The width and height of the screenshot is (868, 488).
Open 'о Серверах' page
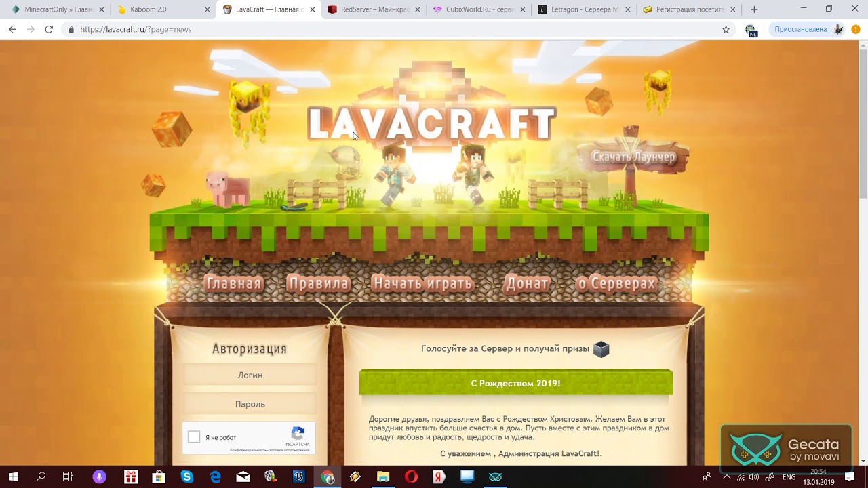pyautogui.click(x=616, y=283)
